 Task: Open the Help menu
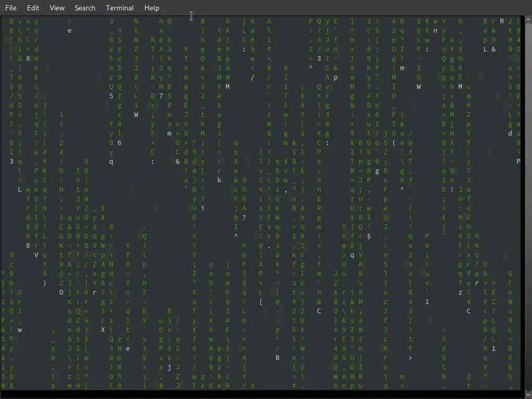click(152, 8)
